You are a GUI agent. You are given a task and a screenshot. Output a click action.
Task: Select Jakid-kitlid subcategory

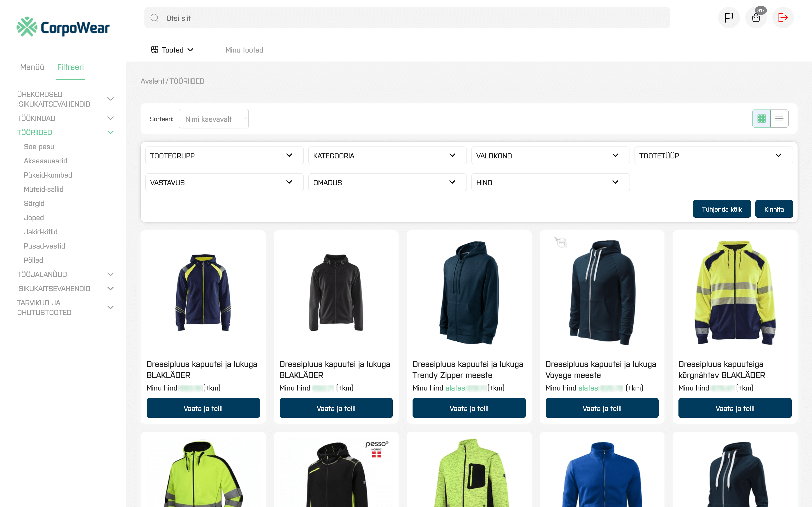pos(41,232)
